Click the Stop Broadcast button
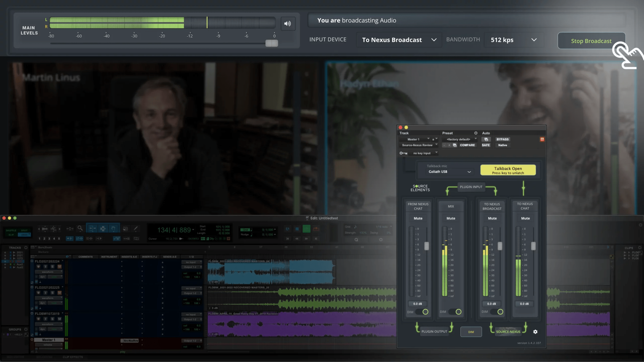The image size is (644, 362). coord(591,41)
